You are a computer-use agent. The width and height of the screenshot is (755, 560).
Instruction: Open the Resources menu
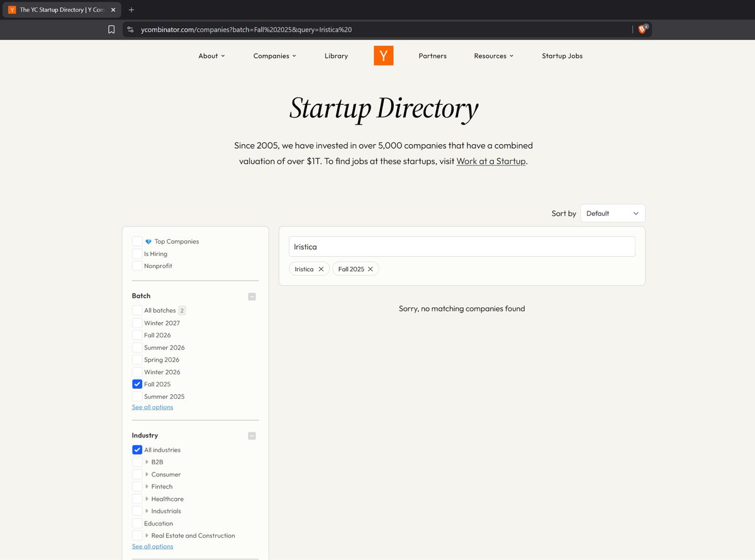[494, 56]
